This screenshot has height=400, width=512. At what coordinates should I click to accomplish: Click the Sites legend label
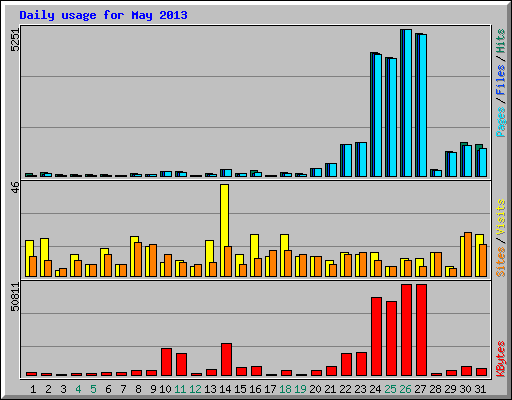coord(501,262)
